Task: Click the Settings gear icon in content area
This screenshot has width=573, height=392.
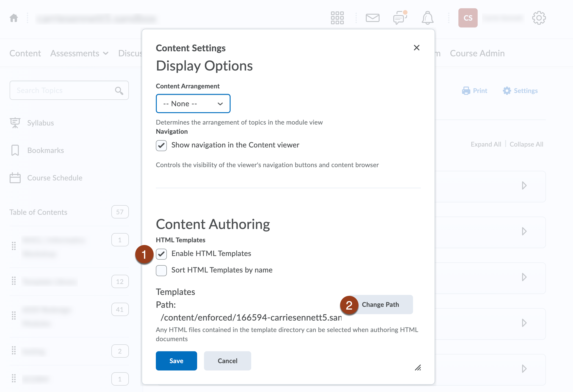Action: (x=507, y=91)
